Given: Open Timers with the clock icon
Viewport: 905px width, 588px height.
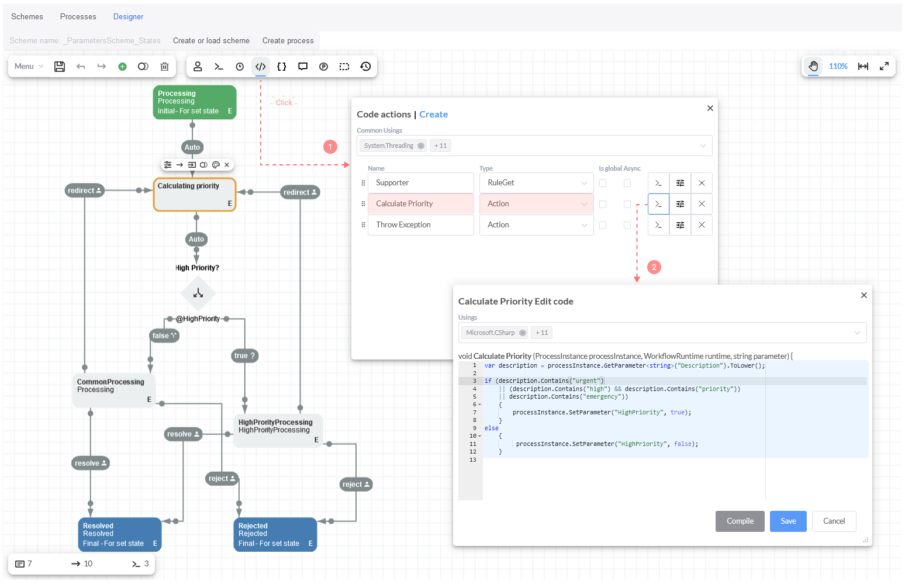Looking at the screenshot, I should point(240,67).
